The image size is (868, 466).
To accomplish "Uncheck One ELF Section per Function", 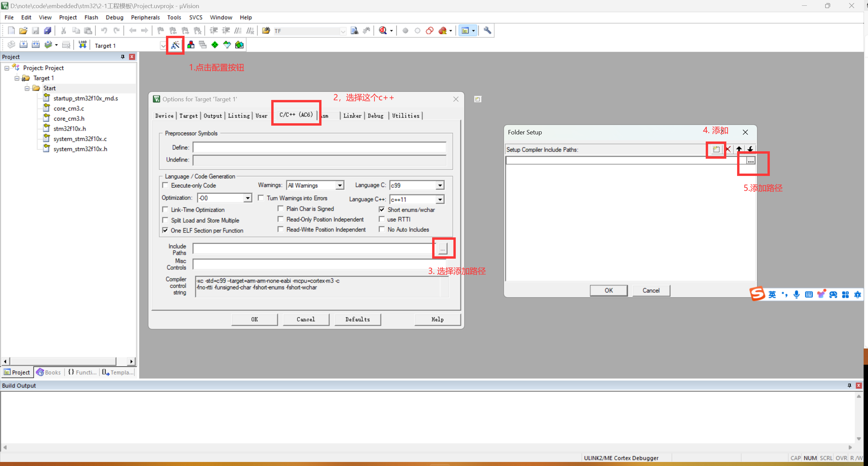I will (165, 230).
